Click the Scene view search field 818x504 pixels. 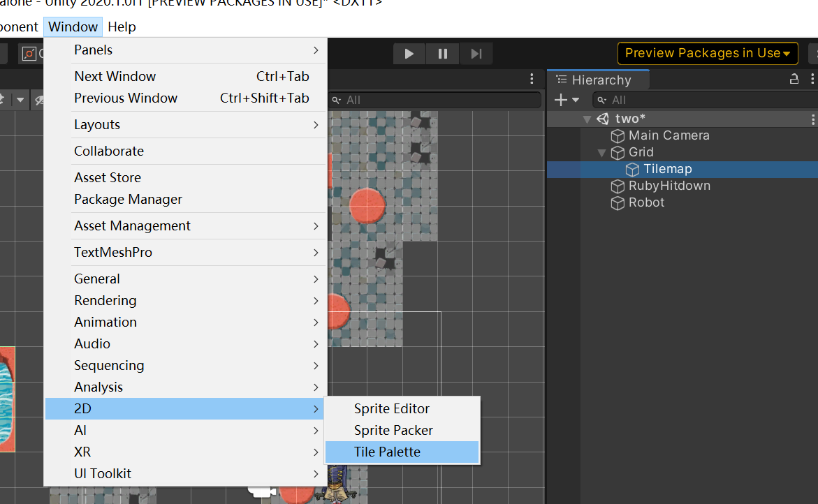(435, 100)
